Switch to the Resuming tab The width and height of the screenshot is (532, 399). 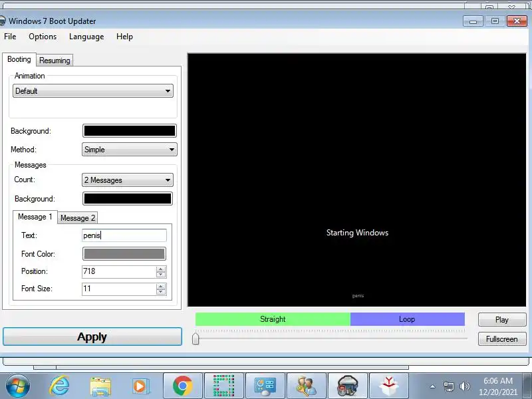(55, 61)
